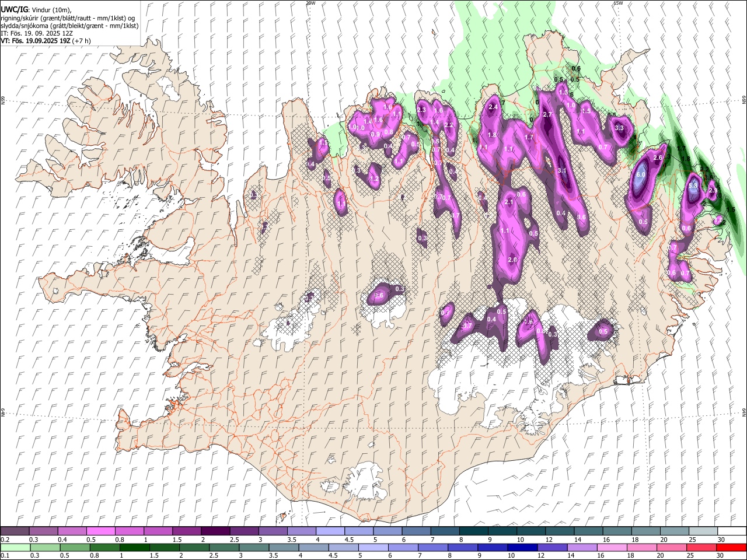Click the bright pink 0.5–0.8 snow legend swatch

(100, 531)
